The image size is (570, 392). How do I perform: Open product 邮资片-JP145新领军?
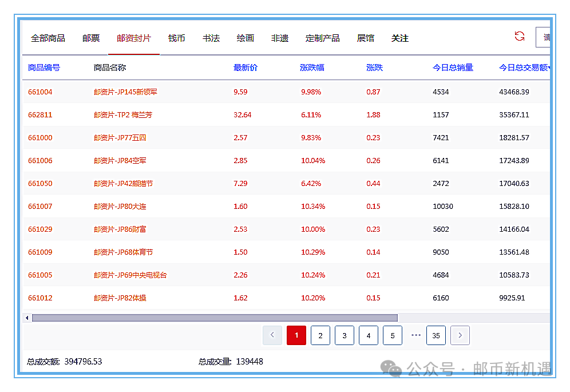click(125, 92)
